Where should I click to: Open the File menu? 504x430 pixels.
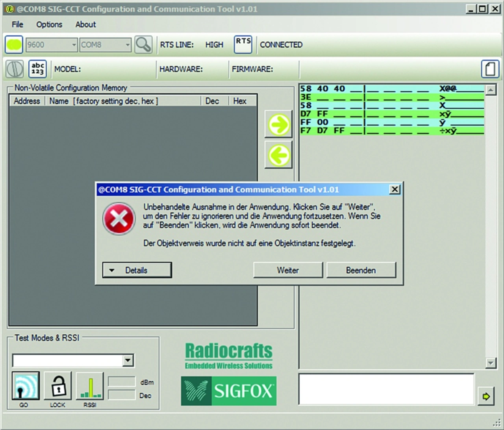pyautogui.click(x=17, y=24)
